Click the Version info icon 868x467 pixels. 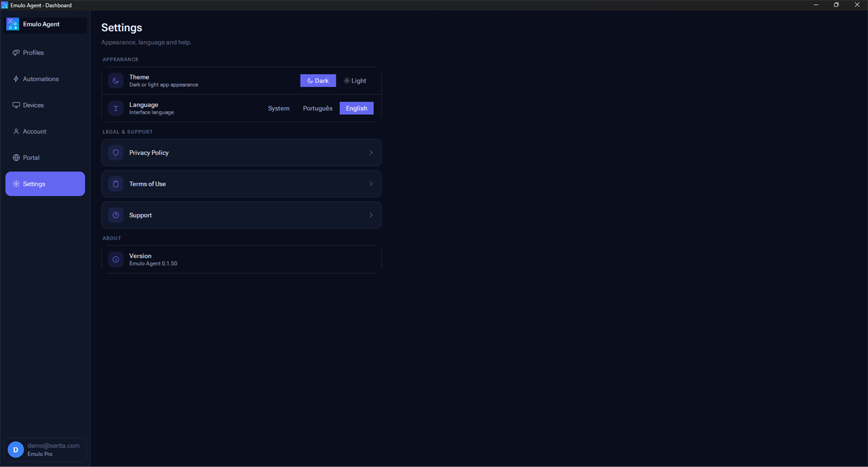[115, 260]
